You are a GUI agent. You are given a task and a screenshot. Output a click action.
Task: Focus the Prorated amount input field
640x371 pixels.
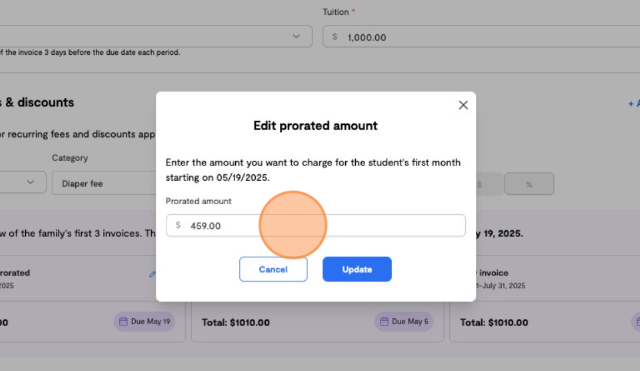[316, 225]
